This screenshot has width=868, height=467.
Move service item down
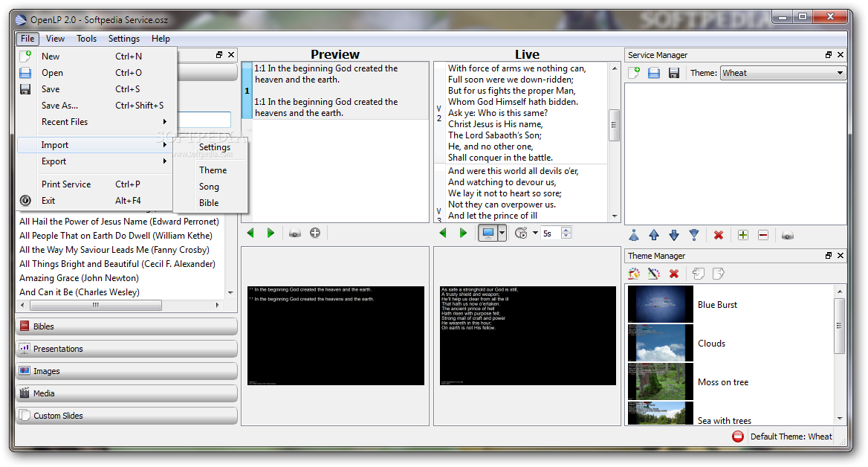click(x=674, y=236)
